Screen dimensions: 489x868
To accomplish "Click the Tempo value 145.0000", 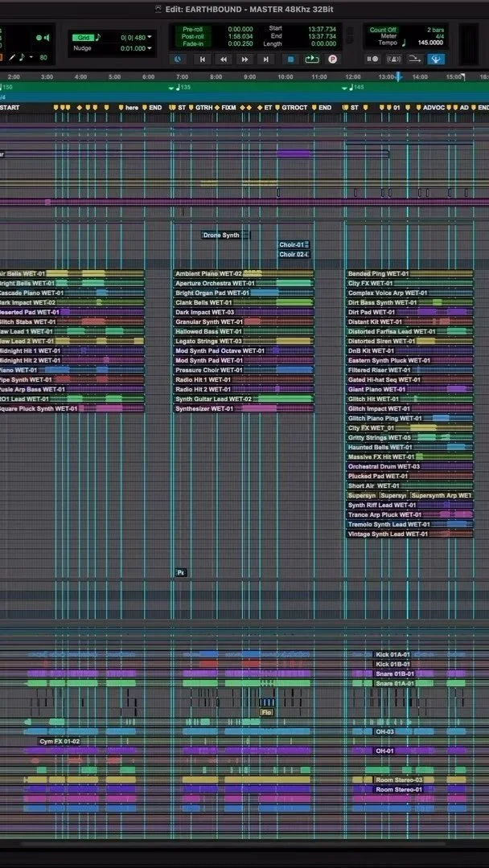I will click(431, 43).
